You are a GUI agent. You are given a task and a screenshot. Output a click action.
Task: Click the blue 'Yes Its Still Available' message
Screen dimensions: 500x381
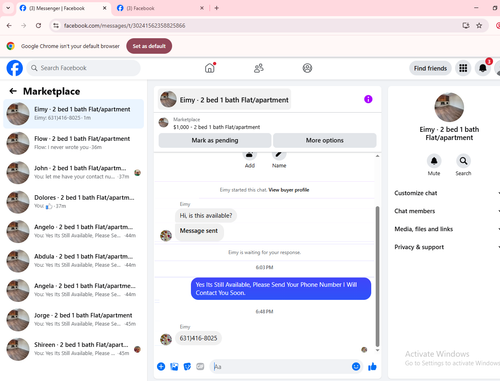[281, 289]
